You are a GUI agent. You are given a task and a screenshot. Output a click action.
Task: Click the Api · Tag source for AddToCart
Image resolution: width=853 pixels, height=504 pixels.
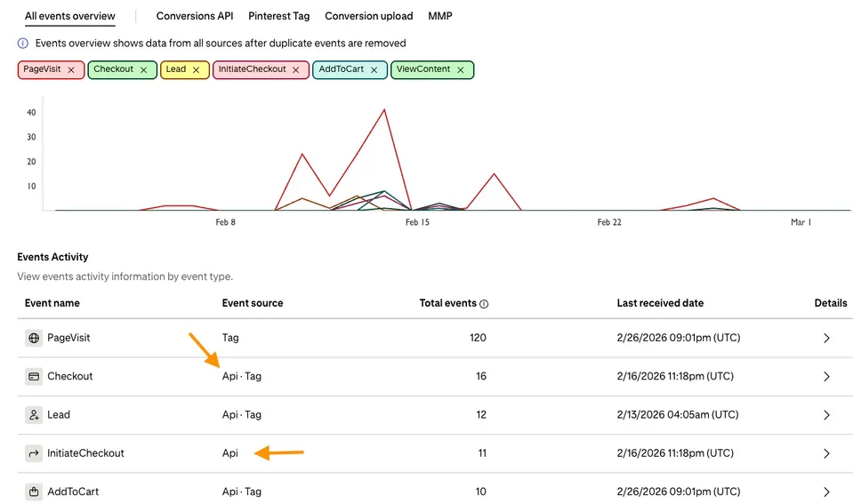pyautogui.click(x=242, y=492)
